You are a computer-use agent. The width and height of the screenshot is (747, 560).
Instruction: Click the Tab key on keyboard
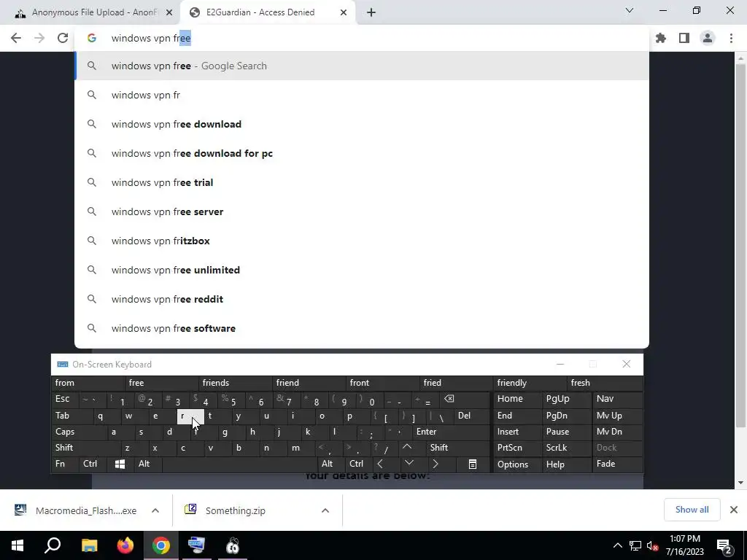click(x=71, y=416)
